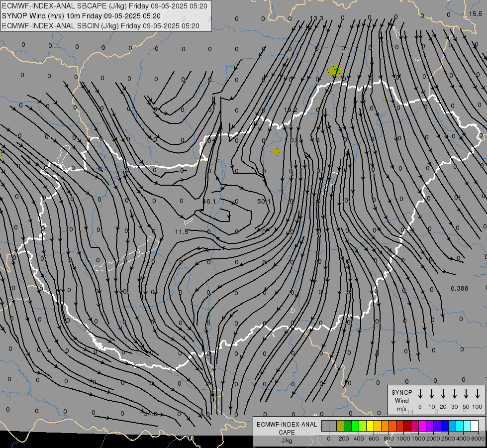Click the 5 m/s wind arrow in legend
487x448 pixels.
420,394
